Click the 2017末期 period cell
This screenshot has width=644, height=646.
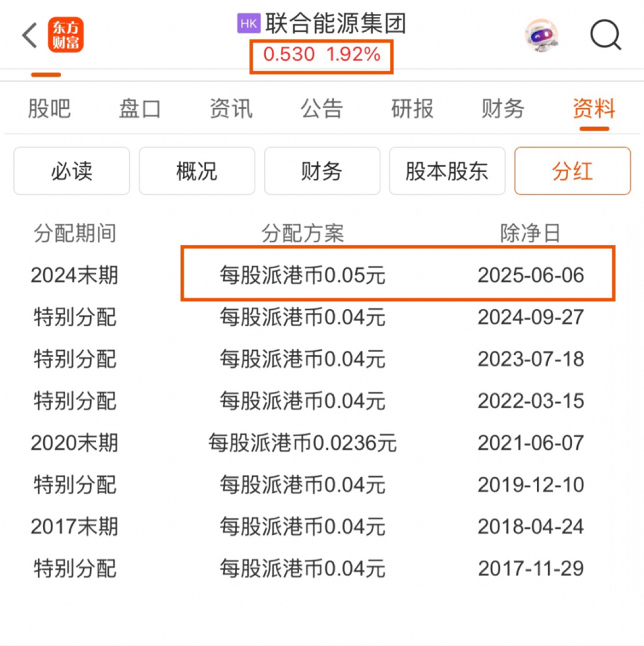click(74, 526)
